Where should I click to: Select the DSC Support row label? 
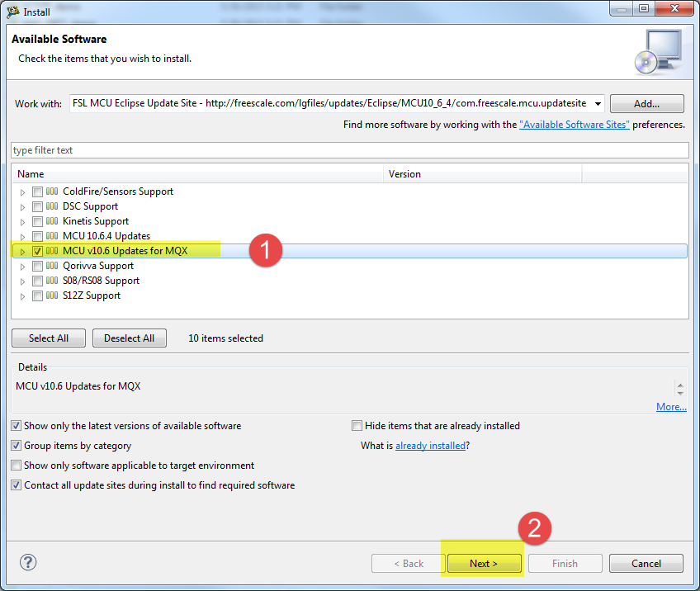tap(90, 206)
